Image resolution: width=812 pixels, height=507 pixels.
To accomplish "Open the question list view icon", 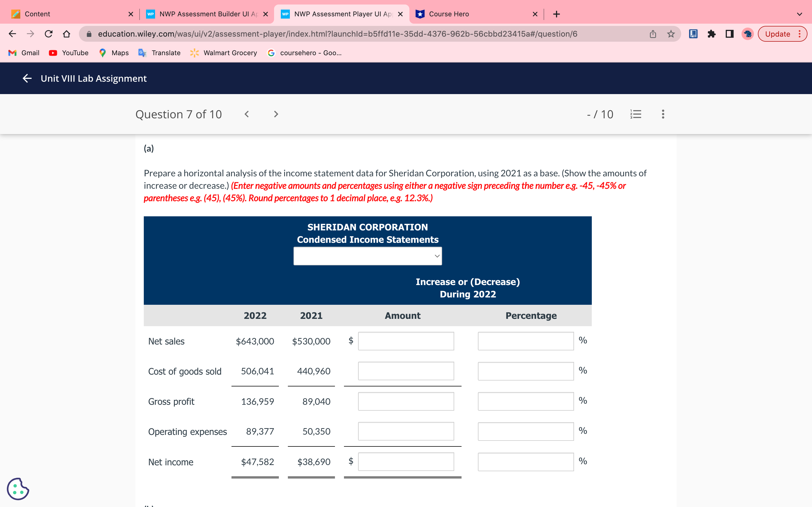I will pos(636,114).
